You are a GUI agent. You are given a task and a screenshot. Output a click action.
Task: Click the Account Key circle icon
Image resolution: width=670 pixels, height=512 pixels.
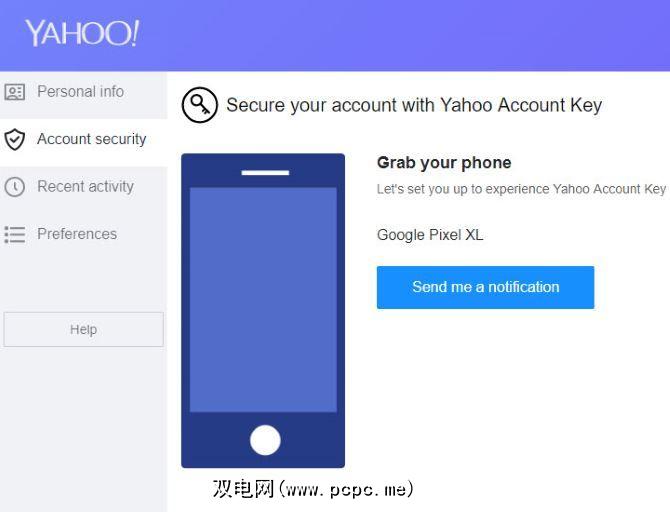tap(200, 105)
